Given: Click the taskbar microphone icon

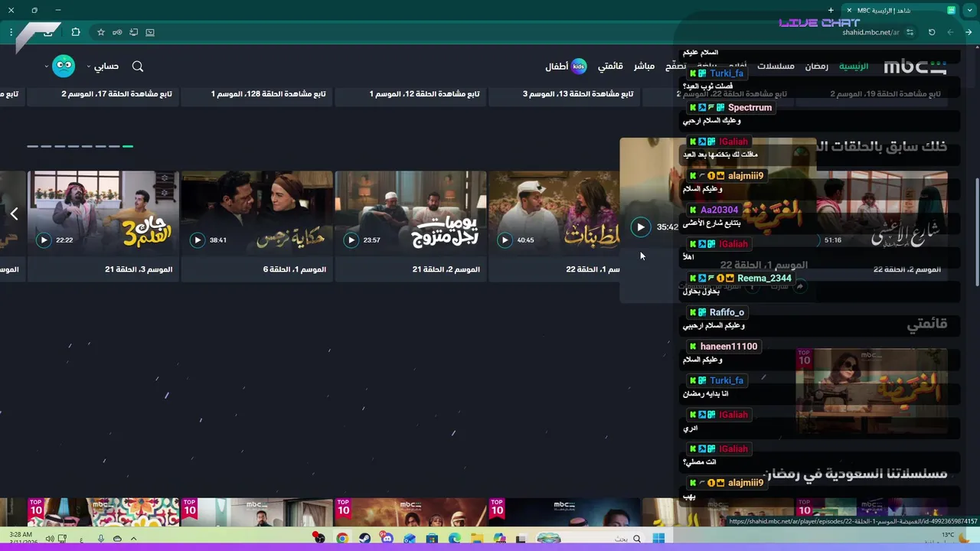Looking at the screenshot, I should coord(100,539).
